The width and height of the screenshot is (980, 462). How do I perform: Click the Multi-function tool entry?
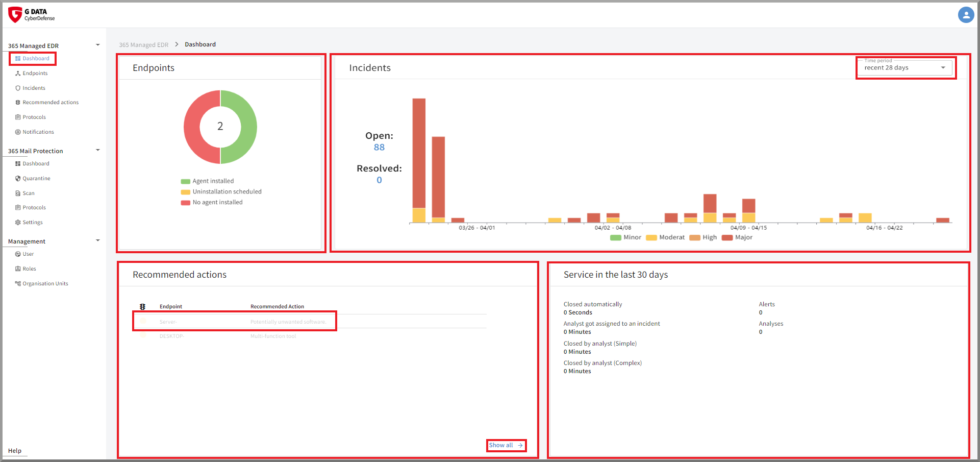(x=273, y=336)
